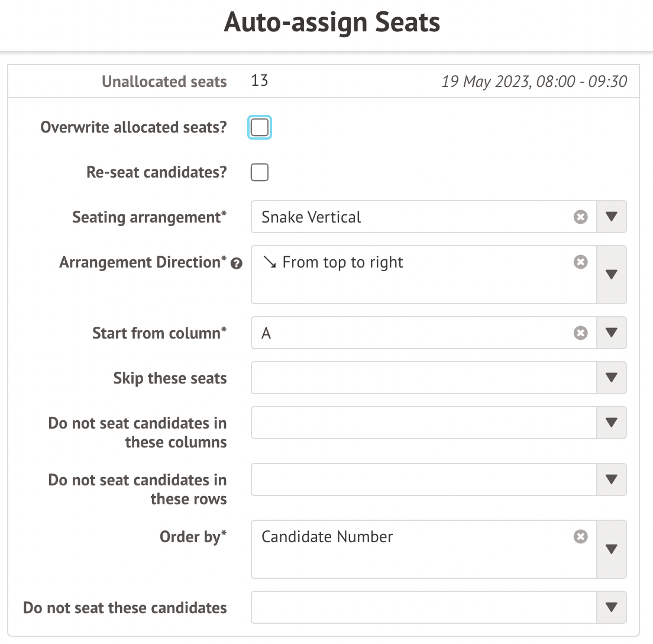Enable the Re-seat candidates checkbox
The width and height of the screenshot is (653, 644).
(260, 172)
